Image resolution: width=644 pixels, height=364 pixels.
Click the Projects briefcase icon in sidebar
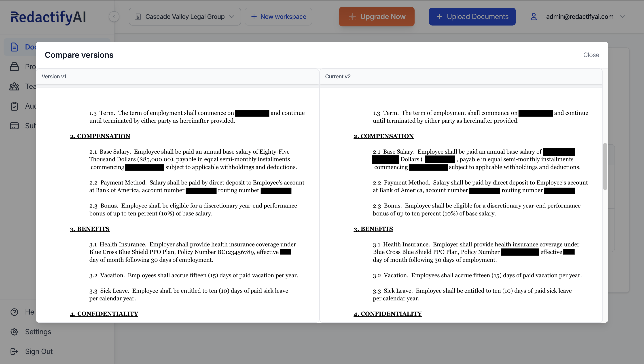(x=14, y=66)
